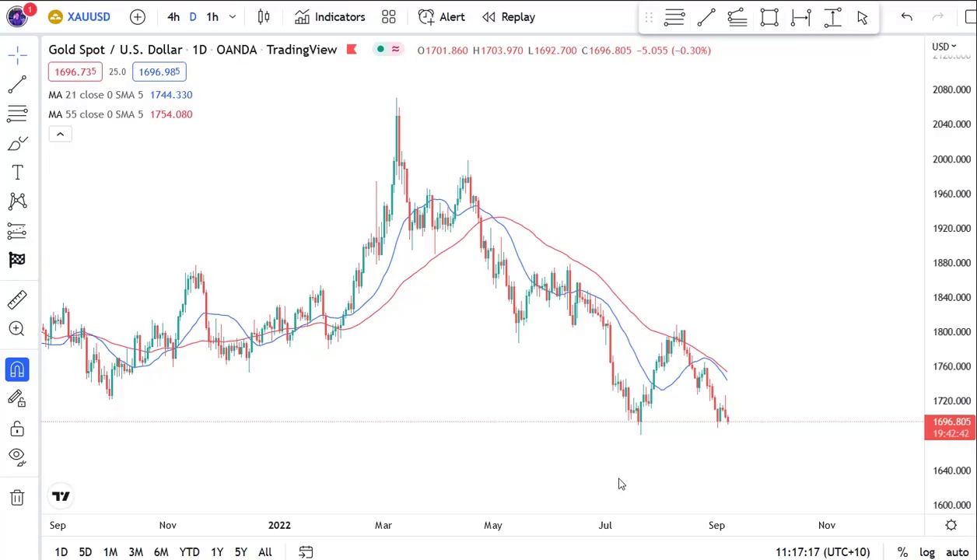Viewport: 977px width, 560px height.
Task: Toggle lock all drawings padlock
Action: point(17,429)
